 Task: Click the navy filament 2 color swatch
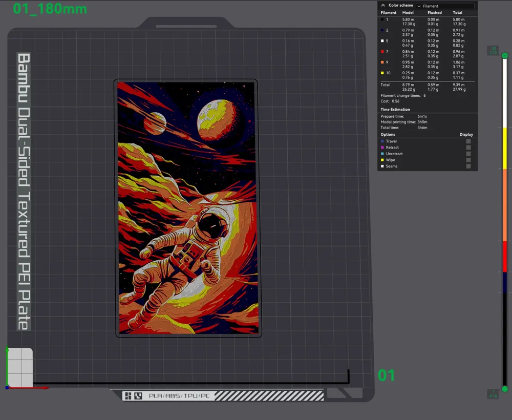pyautogui.click(x=382, y=30)
